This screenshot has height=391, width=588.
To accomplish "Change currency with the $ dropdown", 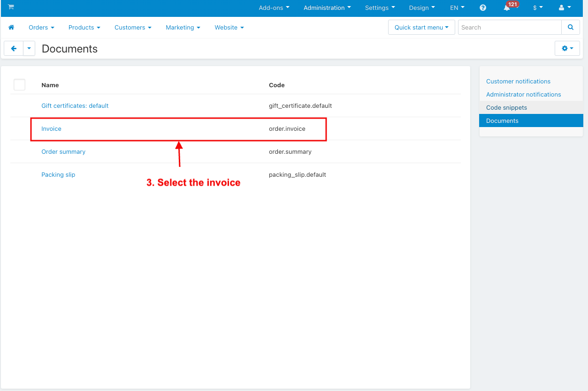I will point(538,8).
